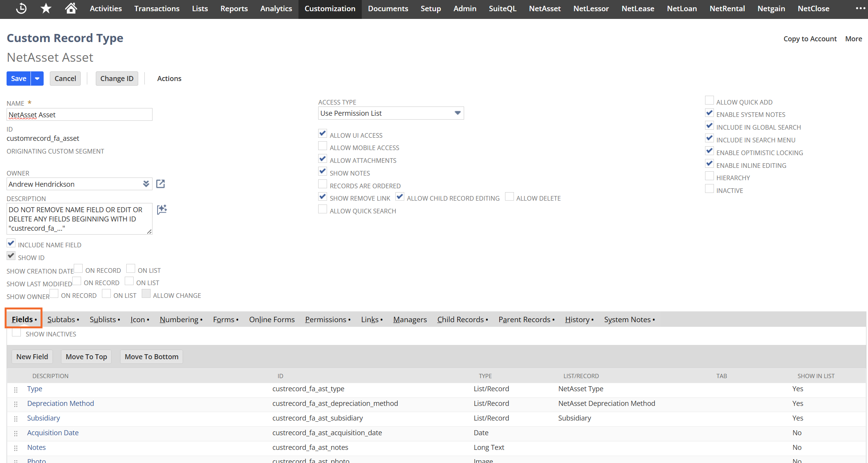Screen dimensions: 868x463
Task: Click the custrecord_fa_ast_type ID cell
Action: point(308,389)
